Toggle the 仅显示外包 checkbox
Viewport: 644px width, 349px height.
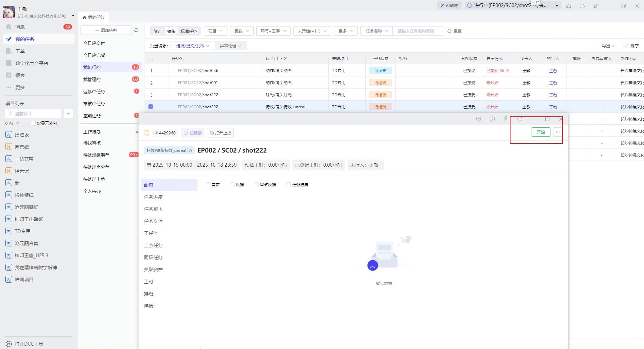coord(33,123)
